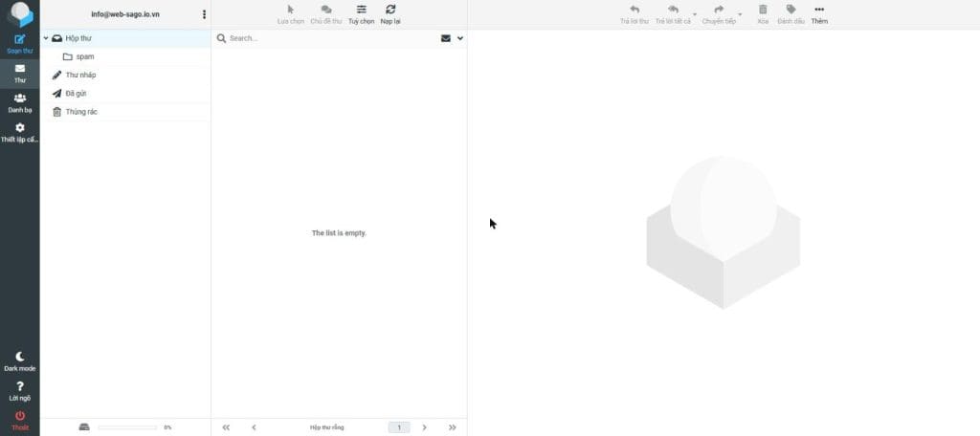Image resolution: width=980 pixels, height=436 pixels.
Task: Click info@web-sago.io.vn account name
Action: pyautogui.click(x=125, y=14)
